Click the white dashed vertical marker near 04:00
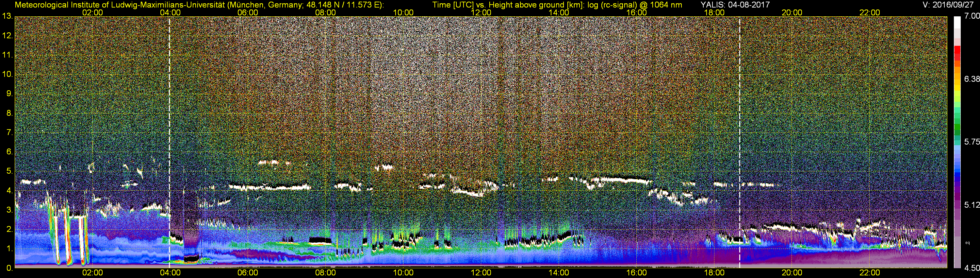The height and width of the screenshot is (278, 980). pyautogui.click(x=169, y=142)
